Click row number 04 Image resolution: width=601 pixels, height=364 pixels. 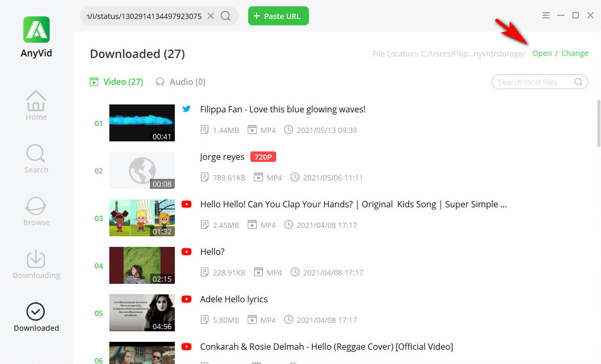coord(99,266)
